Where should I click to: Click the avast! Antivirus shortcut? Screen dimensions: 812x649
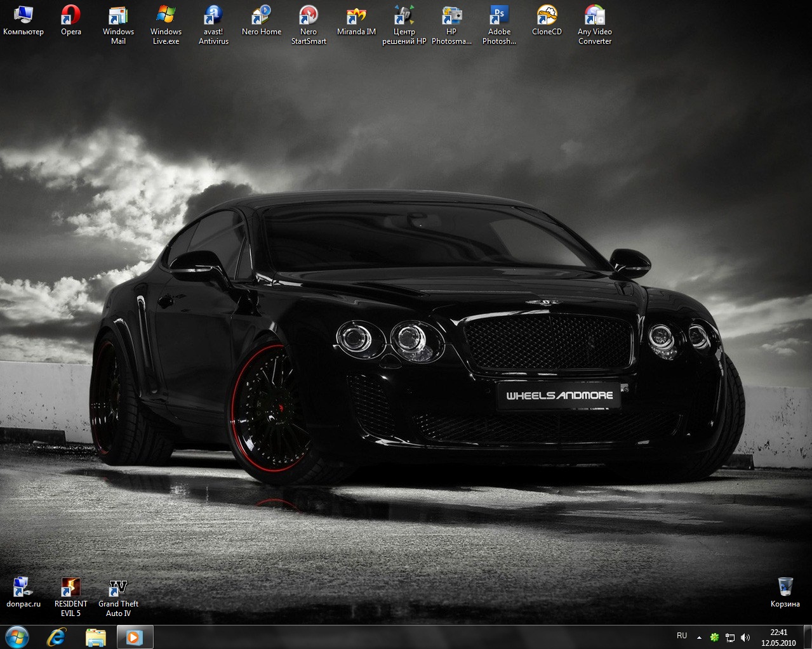(x=213, y=25)
